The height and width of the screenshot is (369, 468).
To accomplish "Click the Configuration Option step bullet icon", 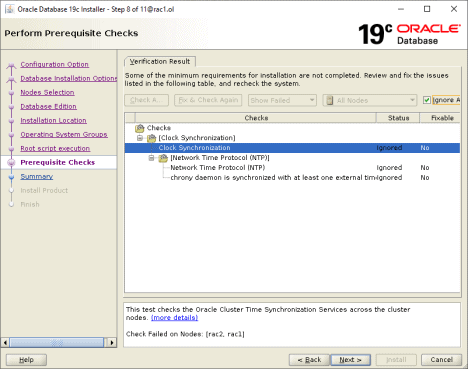I will point(11,65).
